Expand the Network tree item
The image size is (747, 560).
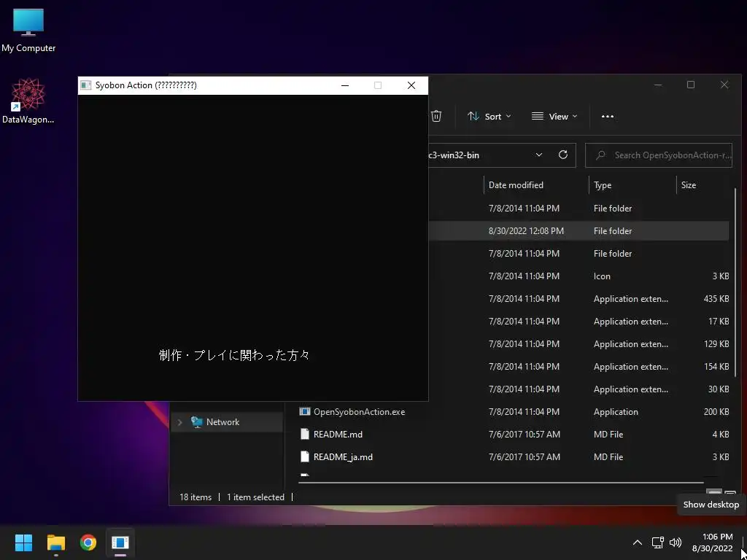coord(179,422)
